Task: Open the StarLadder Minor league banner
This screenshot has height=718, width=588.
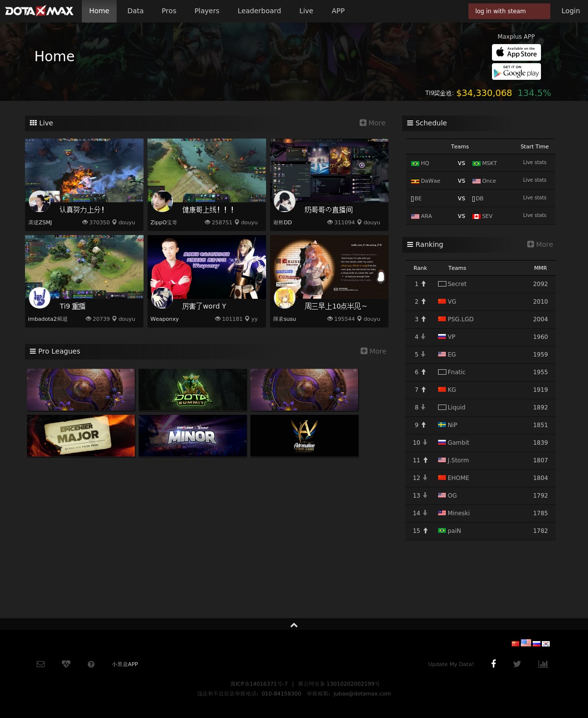Action: pyautogui.click(x=193, y=436)
